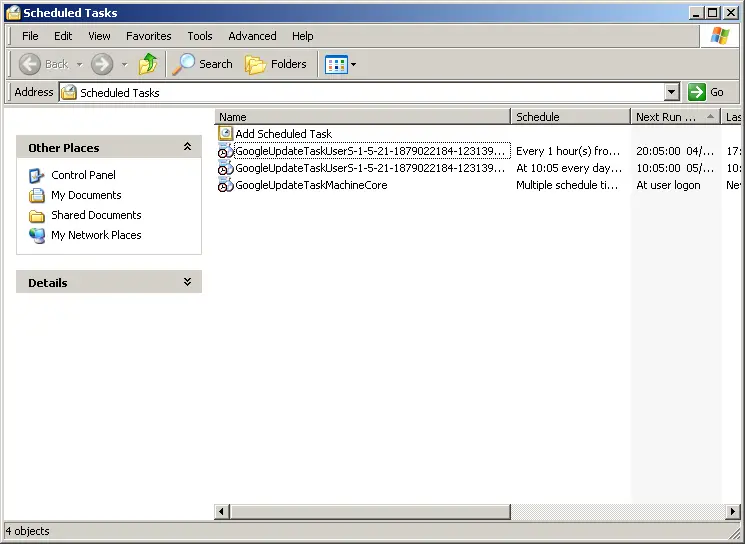Open the Control Panel link
Image resolution: width=745 pixels, height=544 pixels.
click(83, 175)
